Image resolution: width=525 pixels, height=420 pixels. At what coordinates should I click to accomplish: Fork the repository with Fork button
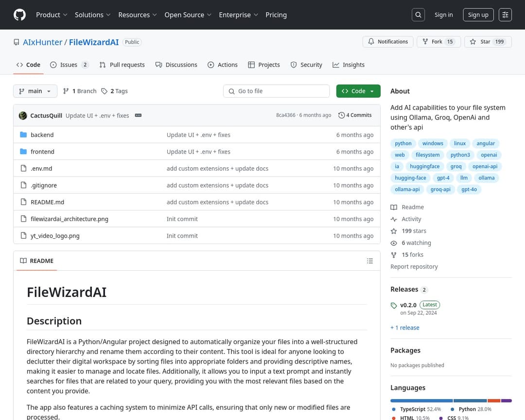(438, 41)
